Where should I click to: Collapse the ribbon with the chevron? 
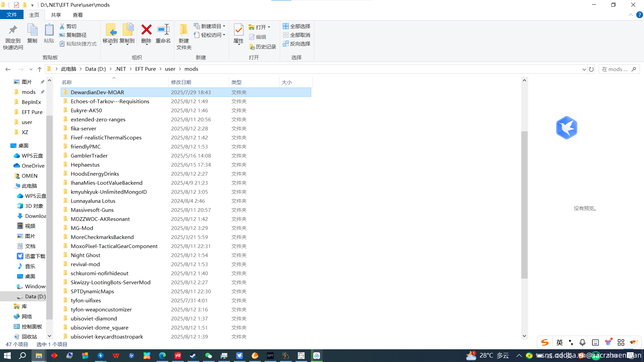point(631,15)
